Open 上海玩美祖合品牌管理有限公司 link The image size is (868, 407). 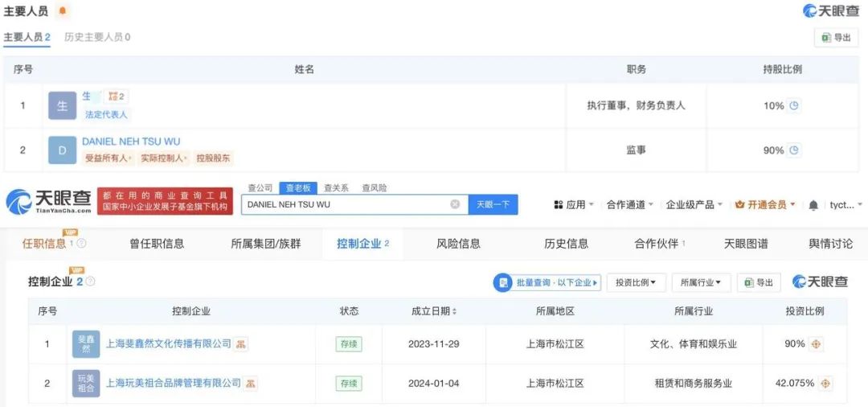174,383
